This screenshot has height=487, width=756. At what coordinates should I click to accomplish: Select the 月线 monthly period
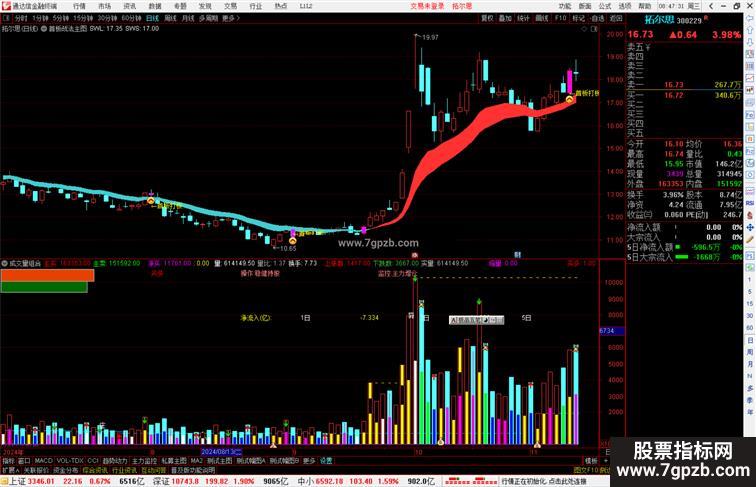tap(188, 18)
